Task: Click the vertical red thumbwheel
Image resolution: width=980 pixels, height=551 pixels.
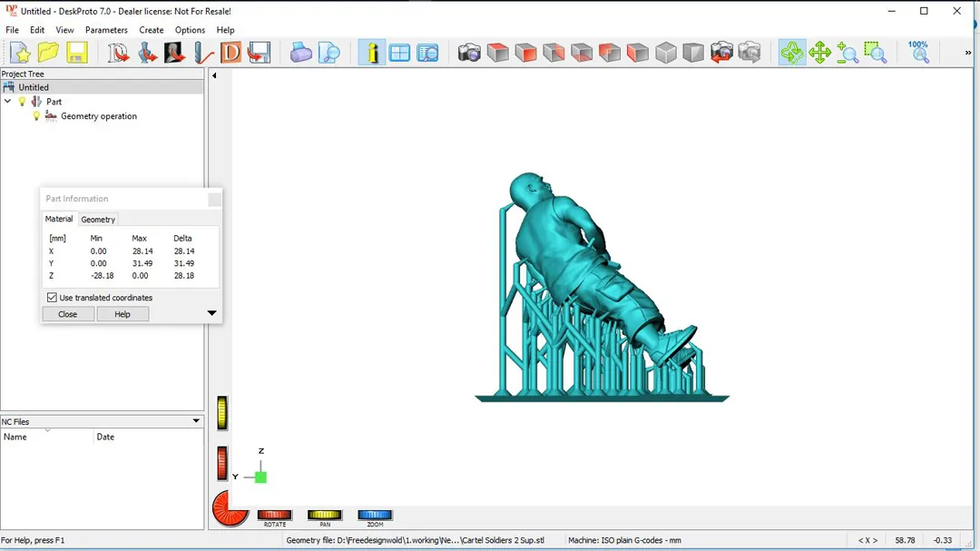Action: (222, 464)
